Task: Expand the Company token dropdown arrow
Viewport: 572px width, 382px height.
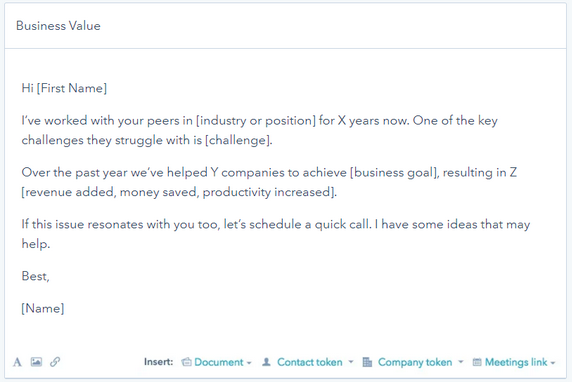Action: 461,362
